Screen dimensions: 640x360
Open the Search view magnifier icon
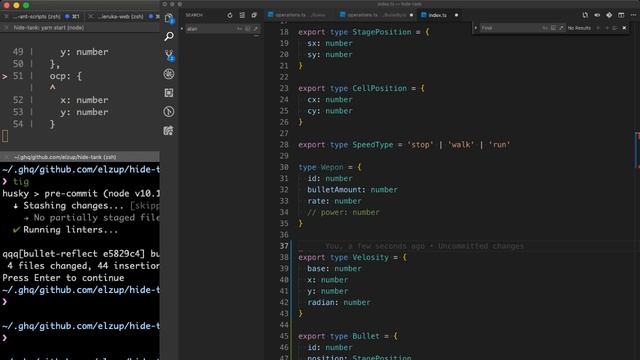pyautogui.click(x=169, y=37)
